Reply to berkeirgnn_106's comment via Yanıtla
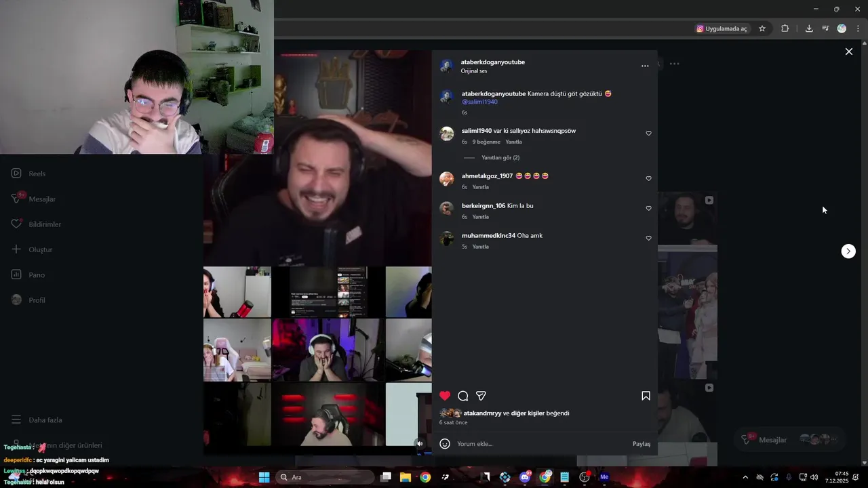This screenshot has height=488, width=868. click(x=480, y=217)
